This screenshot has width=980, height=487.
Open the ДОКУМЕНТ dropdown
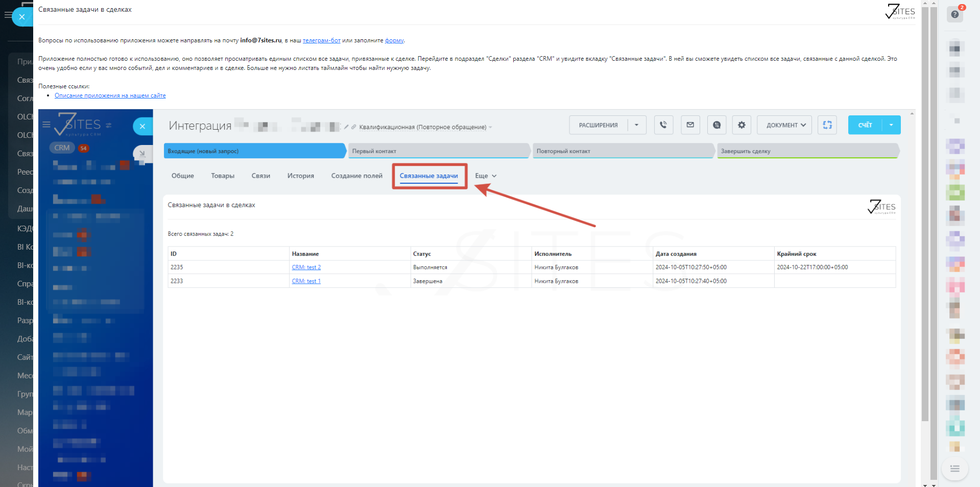click(x=785, y=125)
